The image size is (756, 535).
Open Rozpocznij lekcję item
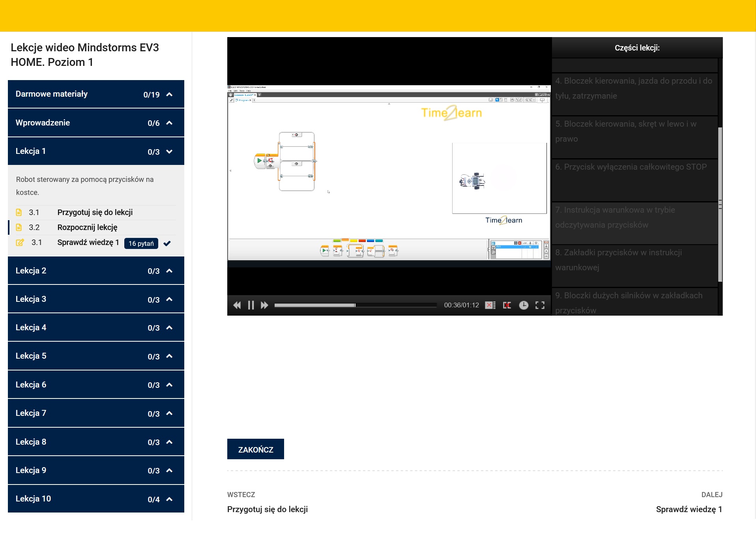[88, 227]
